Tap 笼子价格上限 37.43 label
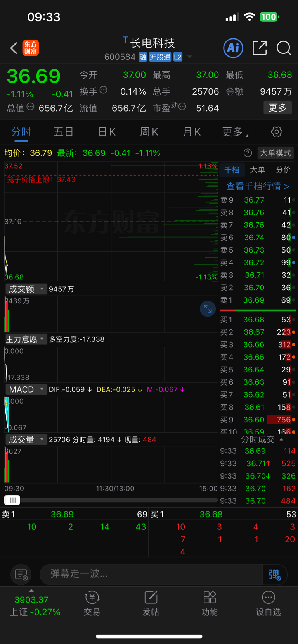The height and width of the screenshot is (644, 298). [x=41, y=179]
